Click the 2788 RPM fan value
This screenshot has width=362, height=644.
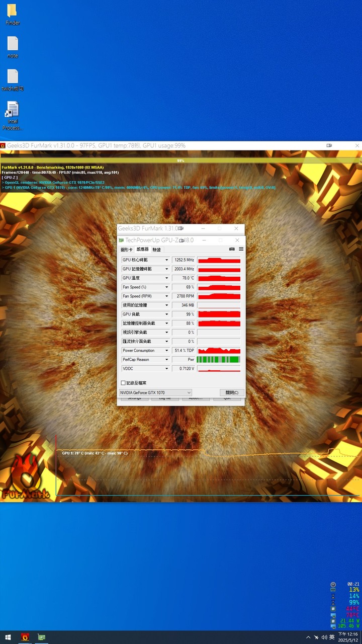coord(183,296)
